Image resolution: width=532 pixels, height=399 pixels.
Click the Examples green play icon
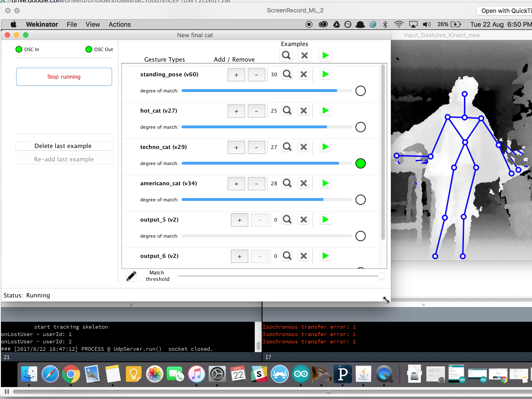click(325, 56)
